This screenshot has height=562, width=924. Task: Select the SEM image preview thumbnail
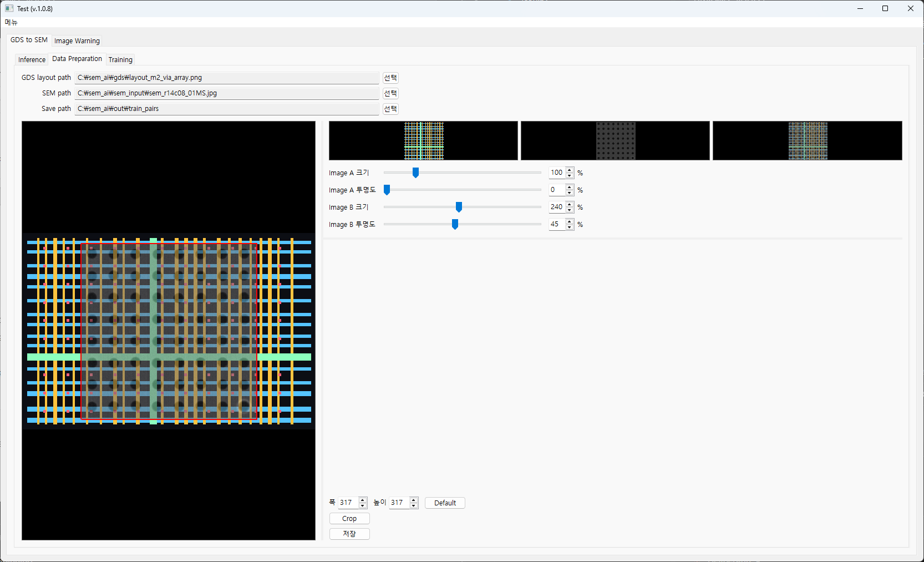click(x=615, y=141)
